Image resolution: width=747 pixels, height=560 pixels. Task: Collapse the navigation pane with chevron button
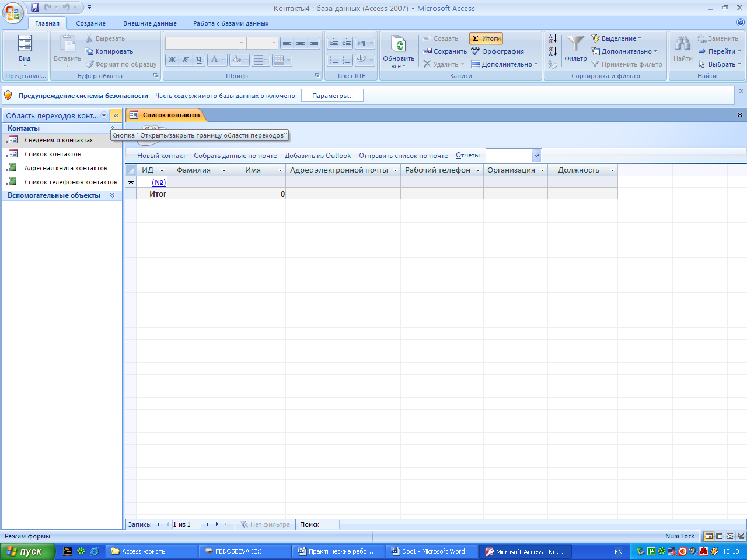tap(116, 116)
